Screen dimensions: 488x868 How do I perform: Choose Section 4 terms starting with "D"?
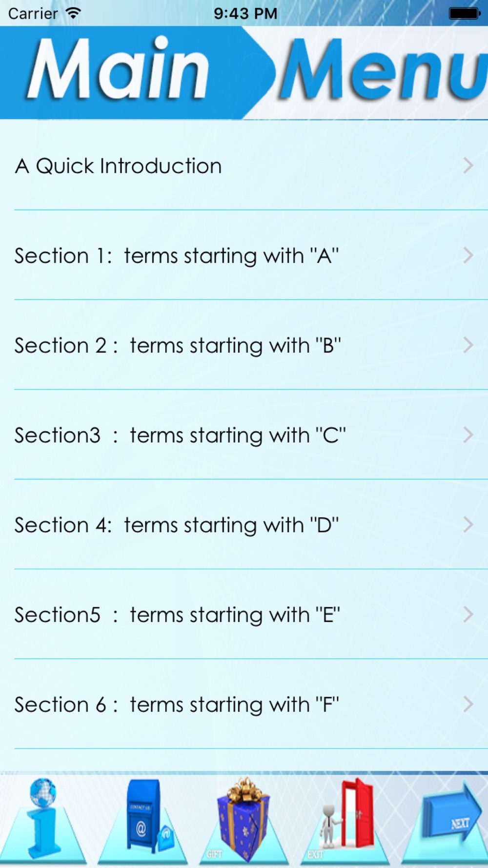click(x=244, y=525)
